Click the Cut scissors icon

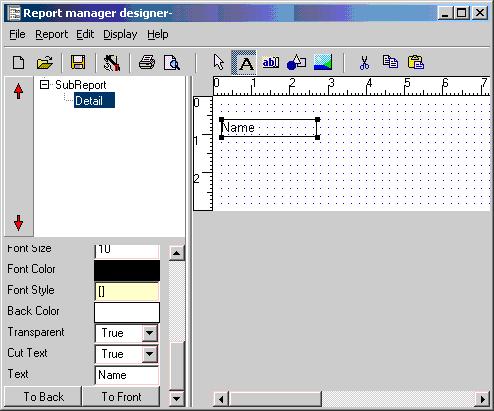[364, 62]
